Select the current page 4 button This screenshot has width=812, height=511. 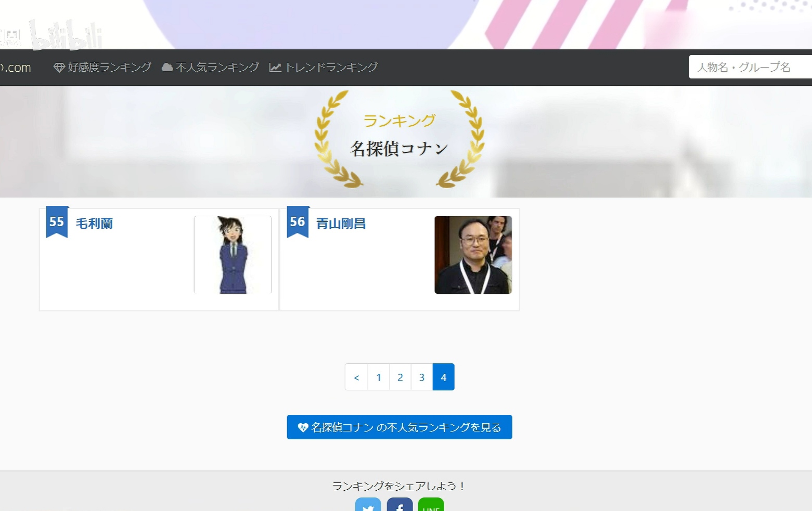[x=444, y=377]
